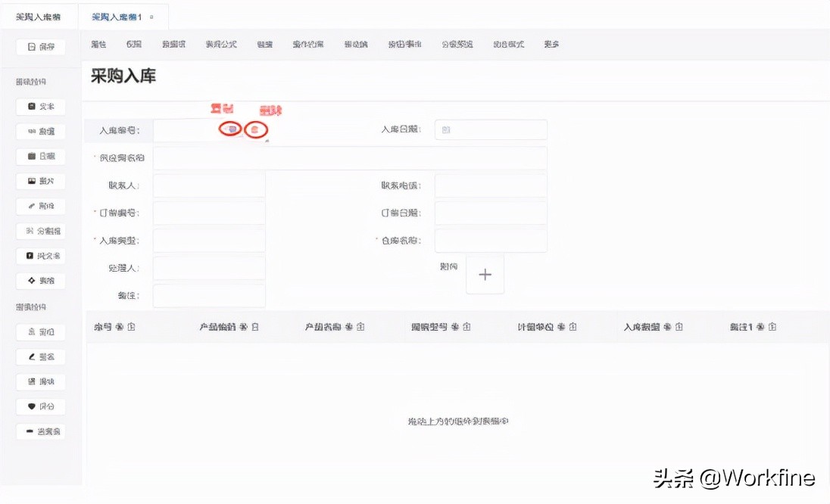The width and height of the screenshot is (830, 504).
Task: Open the calendar picker in the 入库日期 field
Action: point(445,129)
